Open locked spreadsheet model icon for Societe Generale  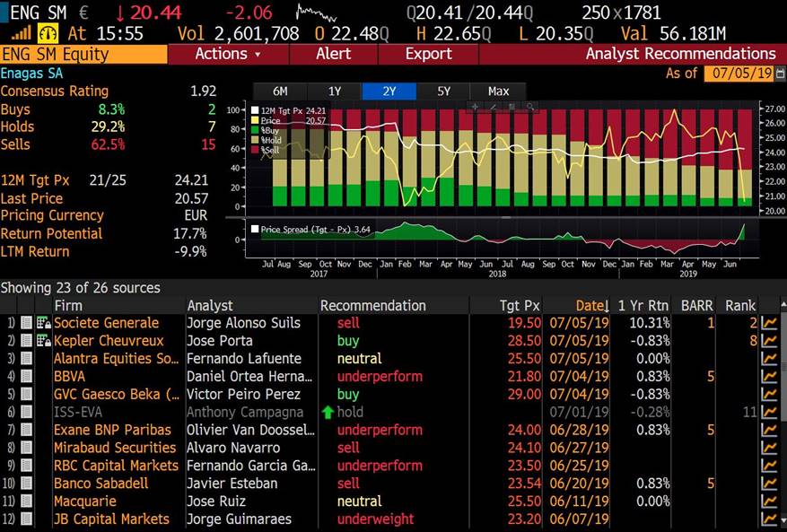44,323
